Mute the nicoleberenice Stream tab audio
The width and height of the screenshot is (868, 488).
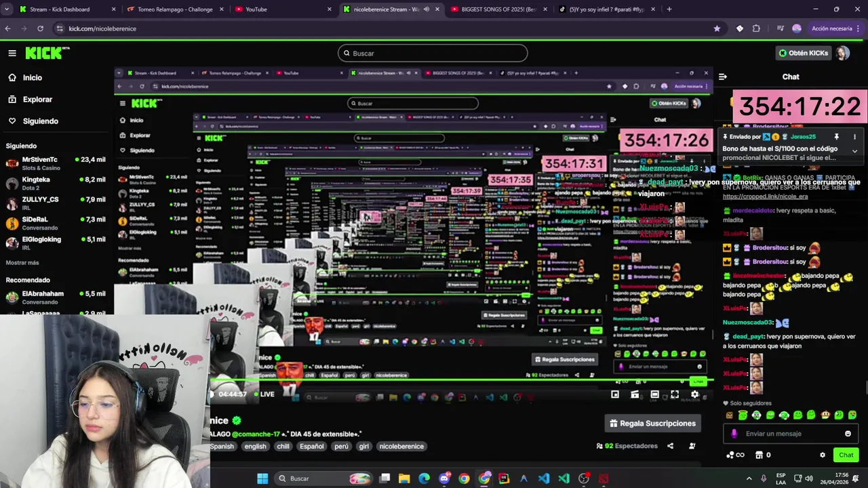coord(426,9)
